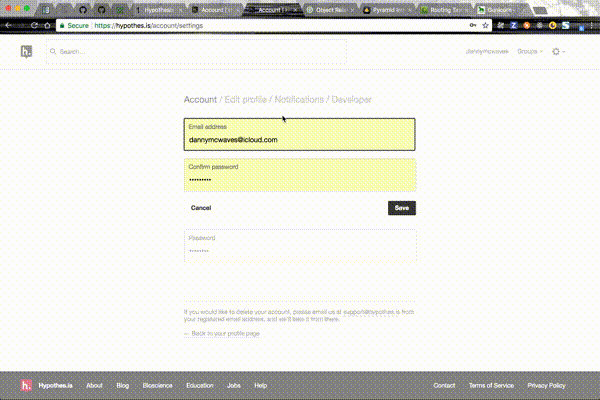Open the Contact footer link

pos(444,385)
